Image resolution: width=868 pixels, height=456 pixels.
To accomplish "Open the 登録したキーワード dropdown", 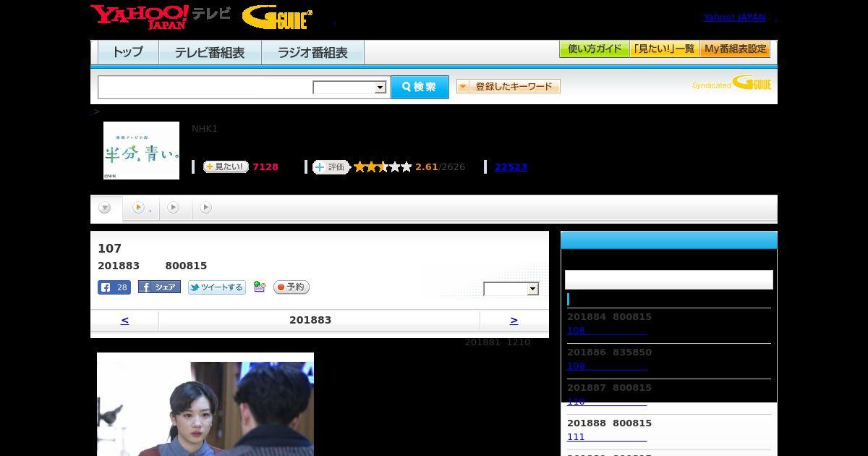I will pyautogui.click(x=509, y=86).
